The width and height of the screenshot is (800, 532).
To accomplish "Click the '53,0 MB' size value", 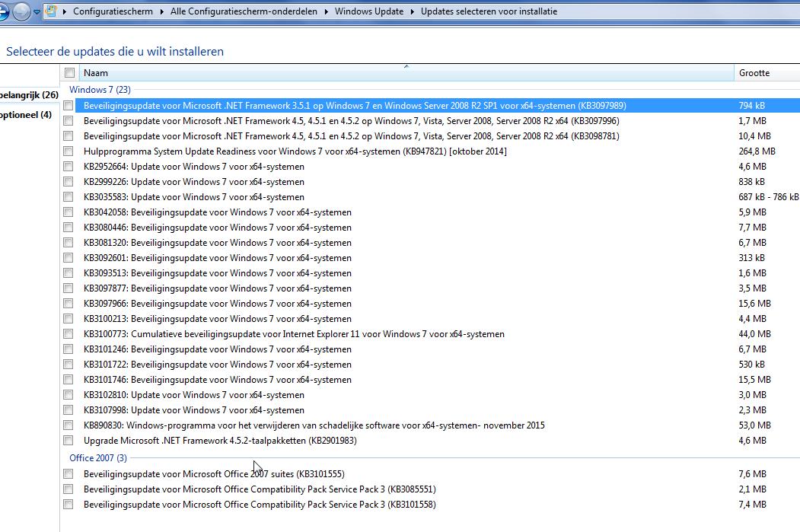I will 754,425.
